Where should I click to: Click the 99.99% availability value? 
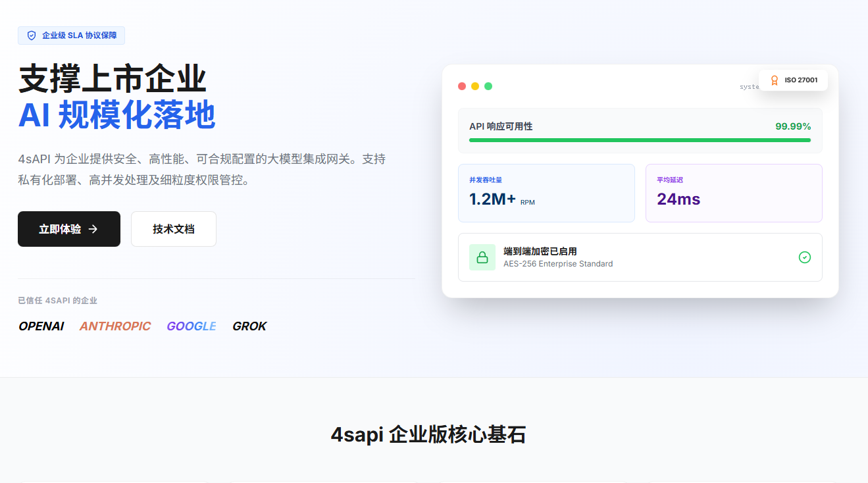(793, 126)
